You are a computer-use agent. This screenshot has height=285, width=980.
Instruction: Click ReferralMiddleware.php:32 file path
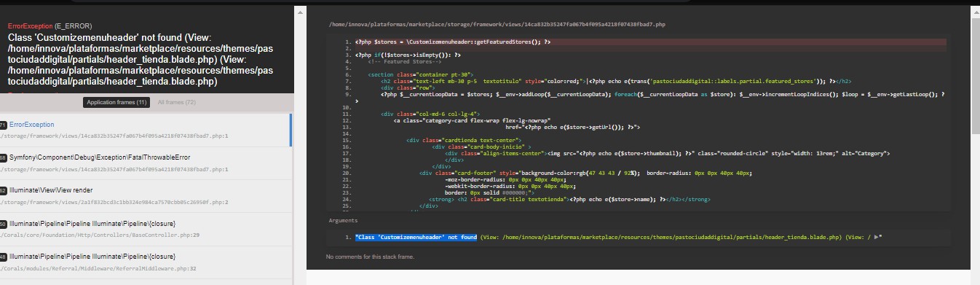(99, 268)
